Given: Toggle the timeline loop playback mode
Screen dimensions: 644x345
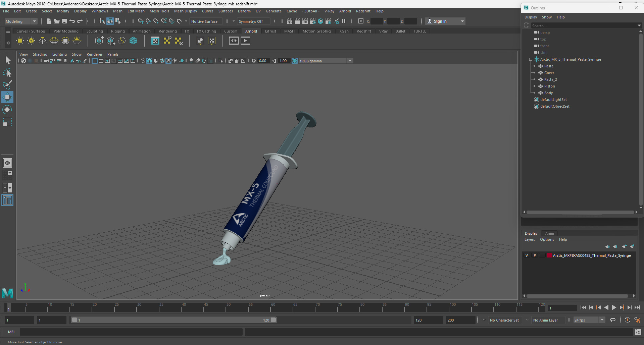Looking at the screenshot, I should [613, 320].
